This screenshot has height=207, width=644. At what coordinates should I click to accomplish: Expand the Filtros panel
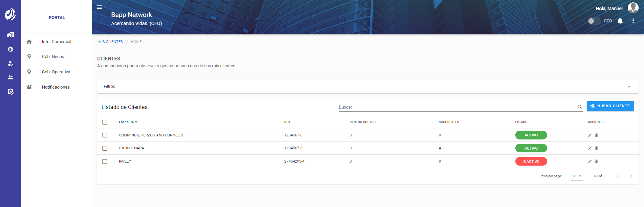click(628, 87)
